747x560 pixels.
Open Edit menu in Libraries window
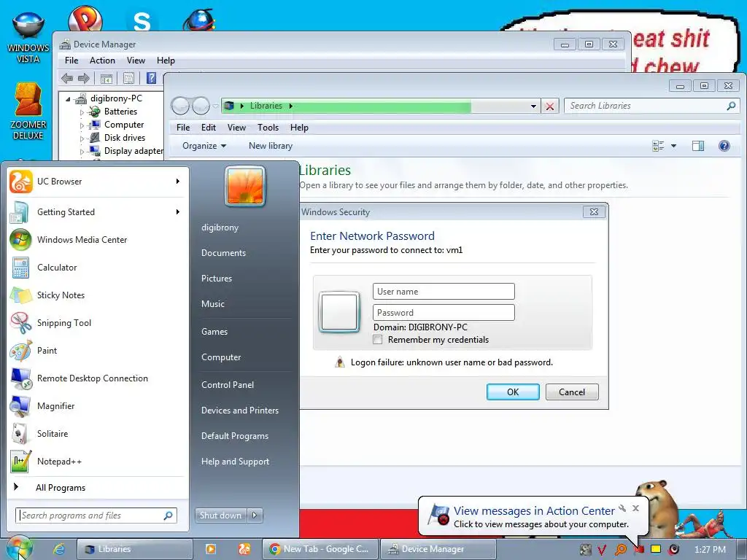209,128
